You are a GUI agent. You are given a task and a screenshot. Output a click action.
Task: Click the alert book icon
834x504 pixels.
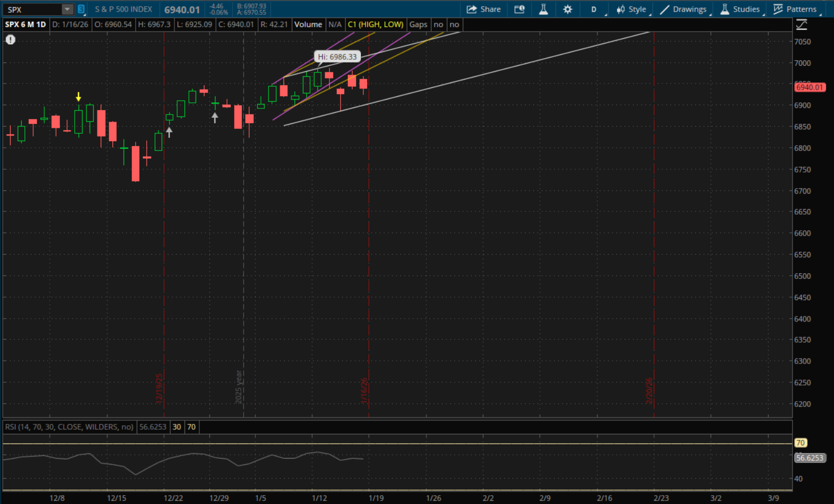(x=519, y=9)
